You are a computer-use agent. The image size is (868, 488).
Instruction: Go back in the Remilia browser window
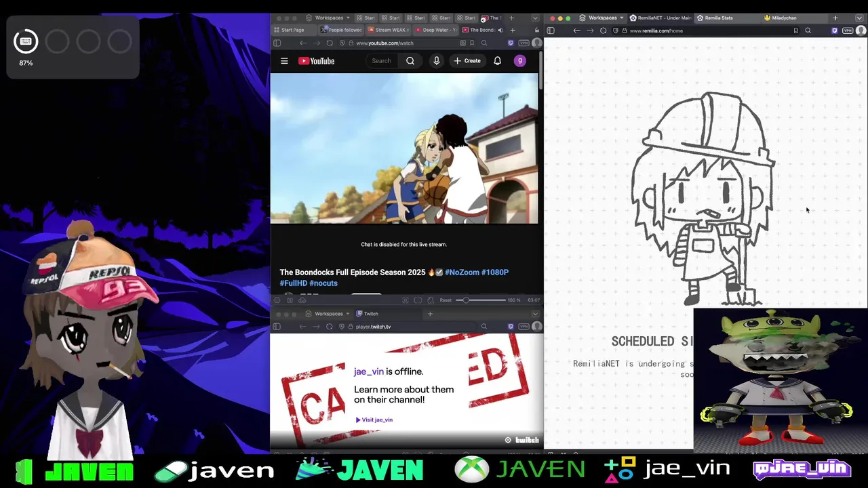[576, 30]
